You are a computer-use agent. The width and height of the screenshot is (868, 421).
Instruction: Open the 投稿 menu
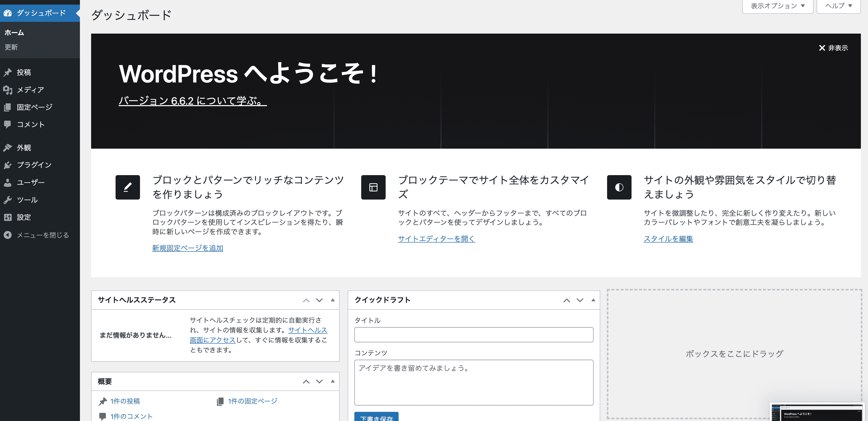coord(40,72)
